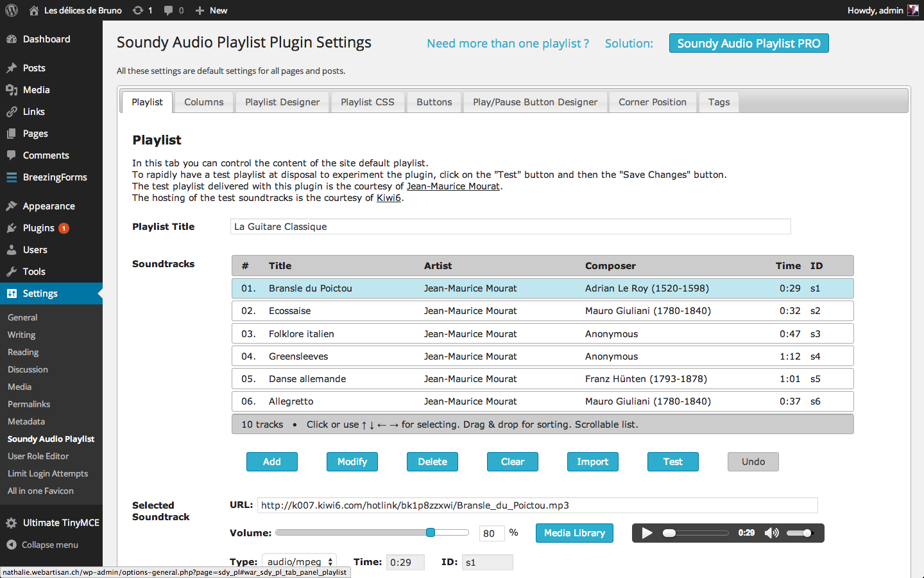
Task: Open the Appearance section
Action: (51, 206)
